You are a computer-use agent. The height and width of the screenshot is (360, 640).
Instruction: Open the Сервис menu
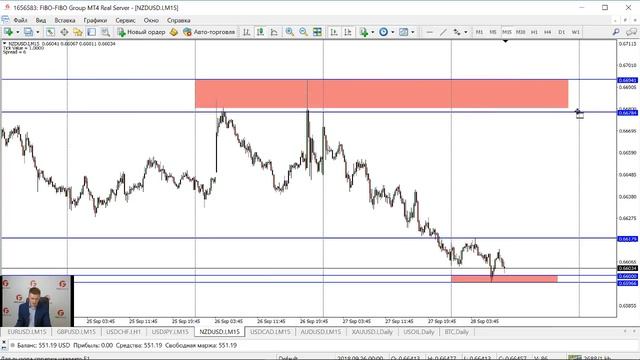pyautogui.click(x=125, y=20)
